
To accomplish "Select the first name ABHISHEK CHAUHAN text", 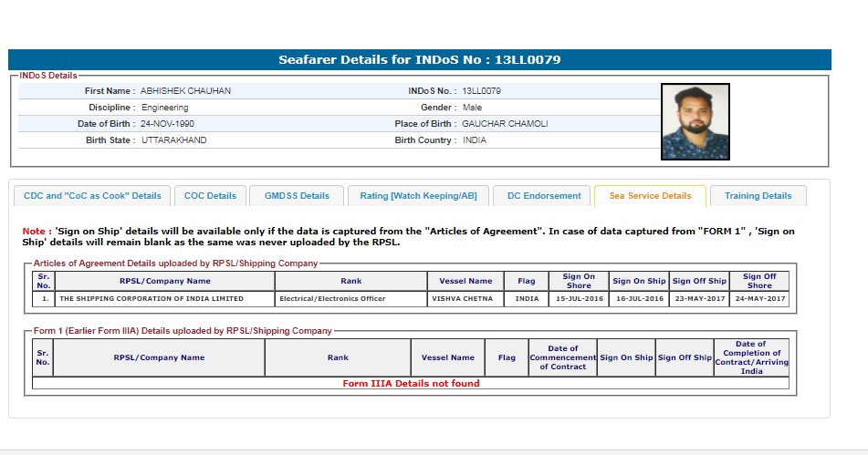I will click(x=185, y=91).
